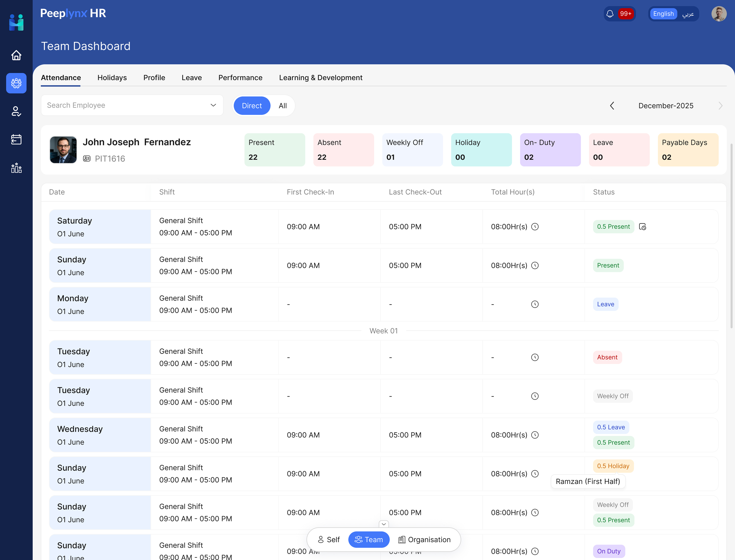
Task: Click the organization chart sidebar icon
Action: click(16, 168)
